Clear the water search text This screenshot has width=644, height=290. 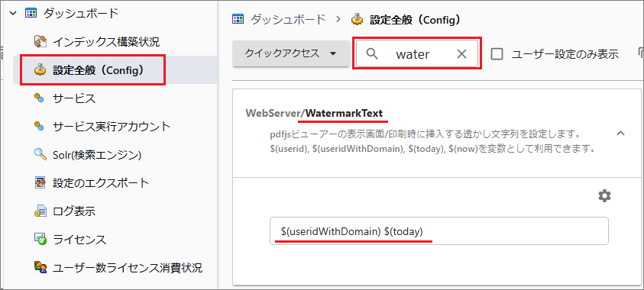[461, 53]
